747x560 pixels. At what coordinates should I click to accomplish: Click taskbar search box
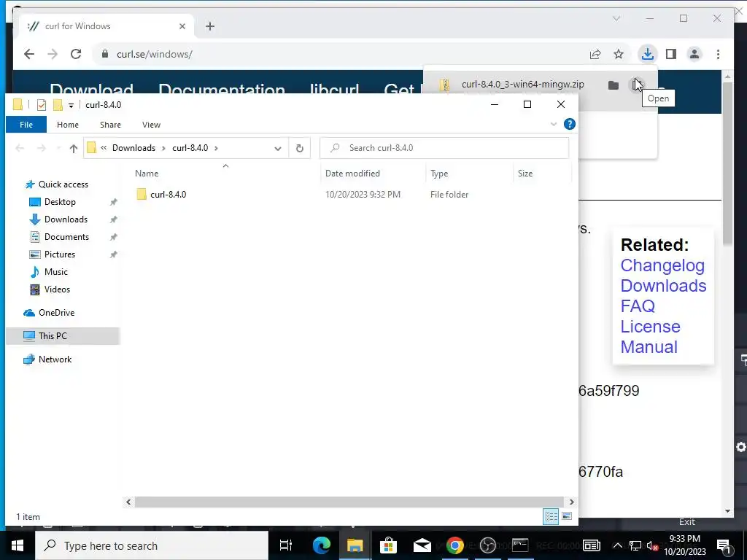click(152, 545)
